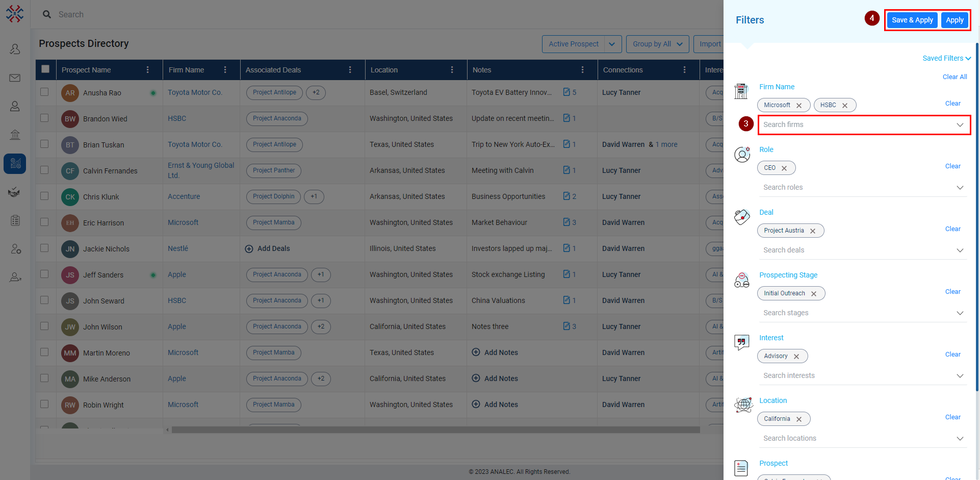
Task: Select the Brandon Wied row checkbox
Action: 44,118
